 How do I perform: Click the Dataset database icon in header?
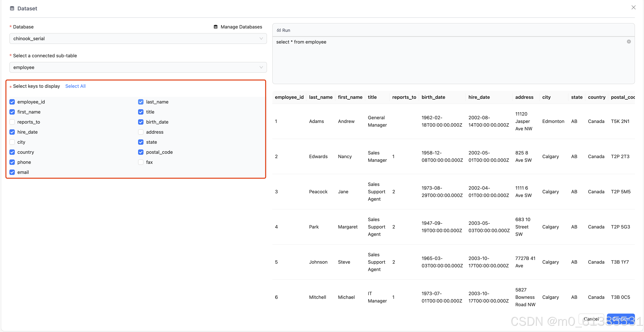point(12,9)
